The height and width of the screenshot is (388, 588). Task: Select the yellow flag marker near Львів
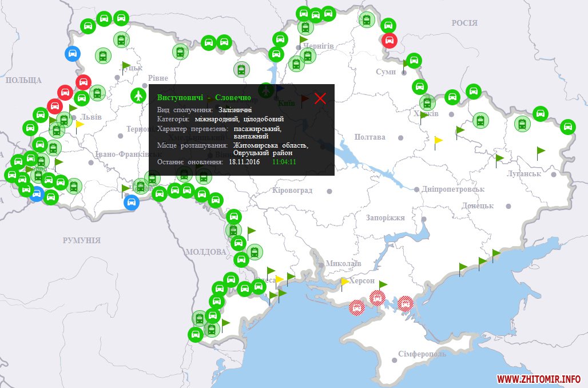coord(79,126)
